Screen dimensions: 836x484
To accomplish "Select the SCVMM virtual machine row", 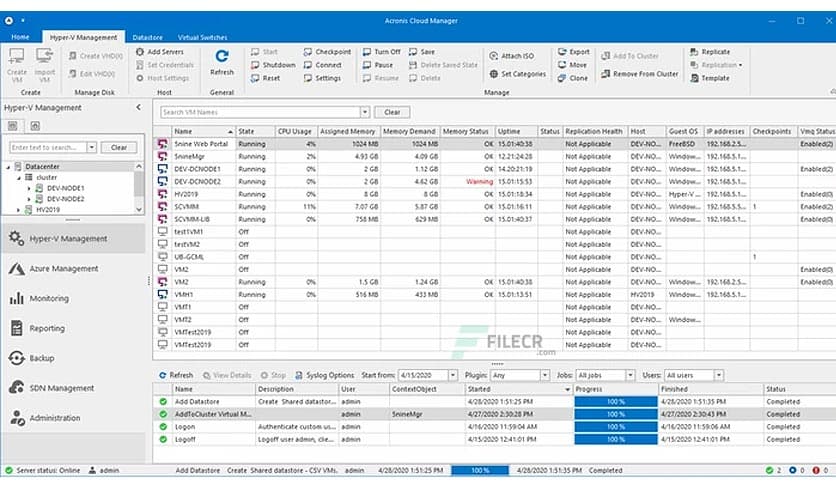I will tap(494, 207).
